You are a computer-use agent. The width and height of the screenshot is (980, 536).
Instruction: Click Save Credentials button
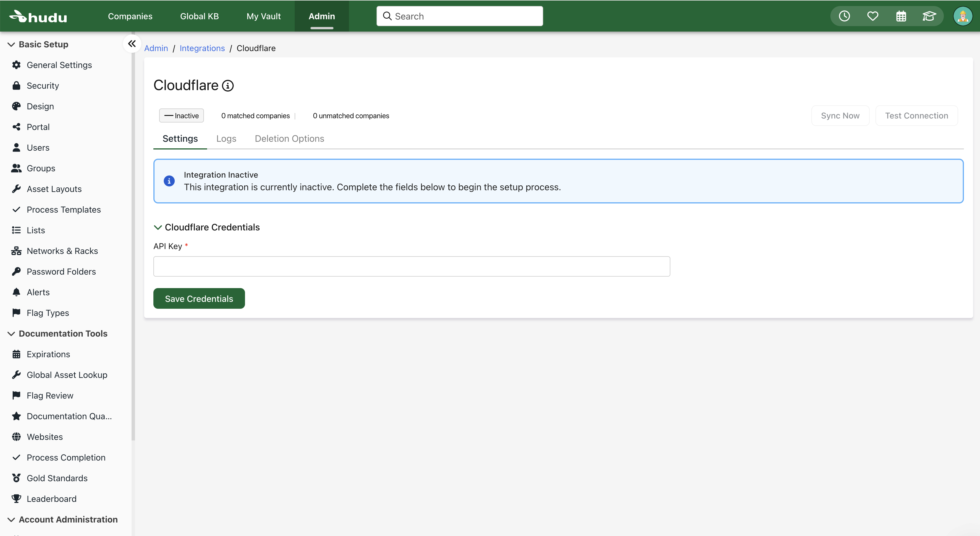click(199, 298)
